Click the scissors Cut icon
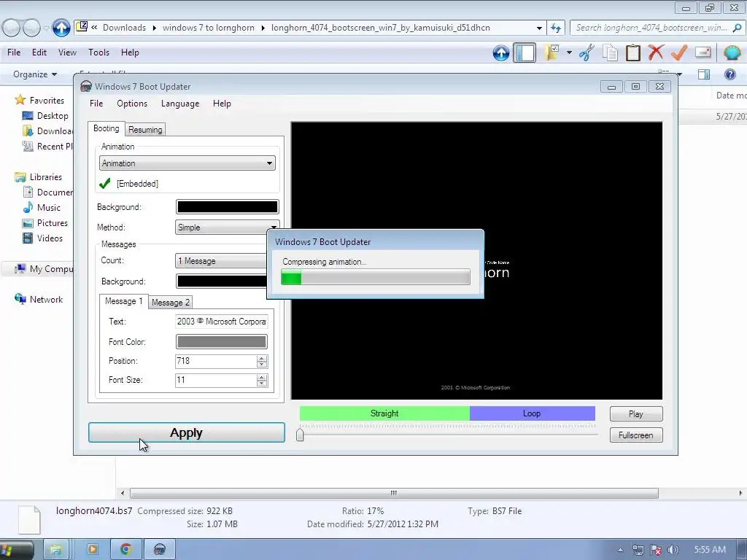 (x=587, y=52)
